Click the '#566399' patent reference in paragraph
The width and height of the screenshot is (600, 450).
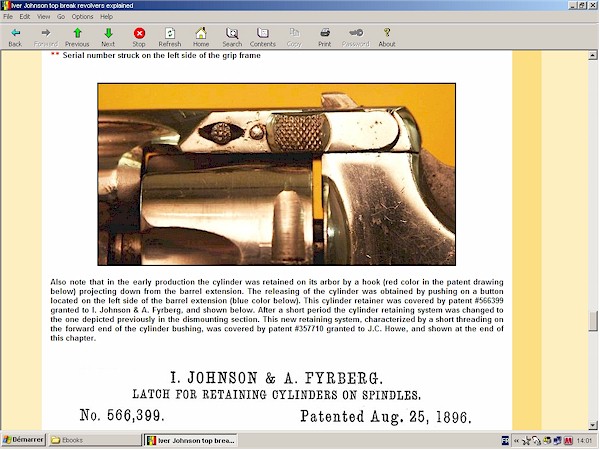489,301
